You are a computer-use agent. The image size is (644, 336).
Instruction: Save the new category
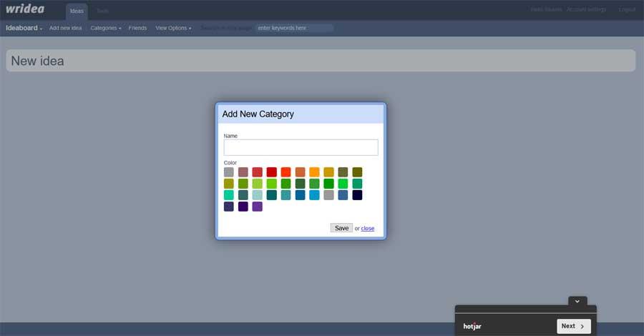(341, 228)
